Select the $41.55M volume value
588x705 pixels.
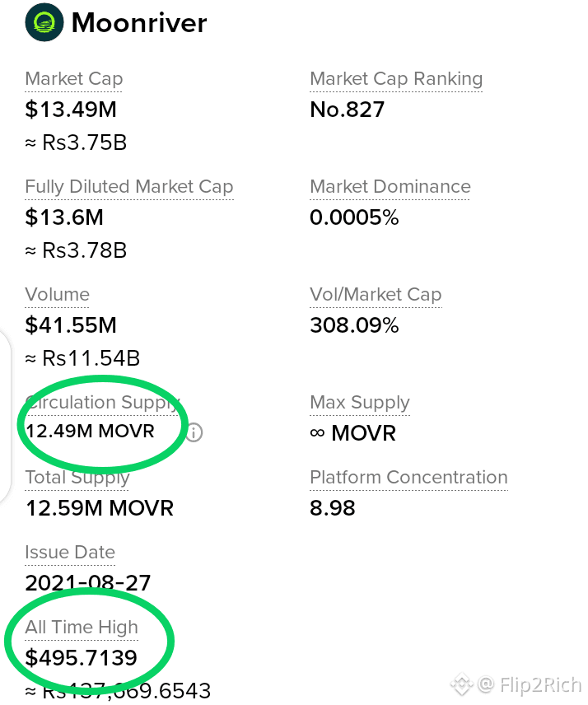[71, 325]
